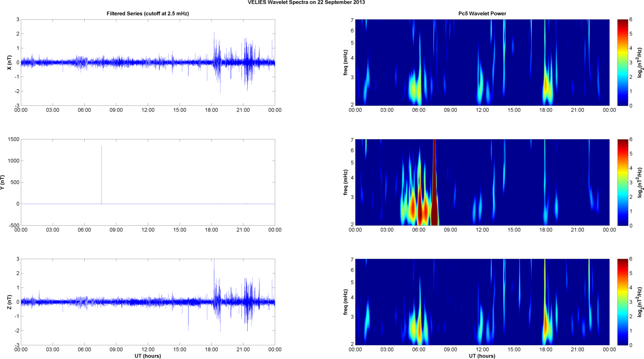Screen dimensions: 644x359
Task: Click '12:00' tick under Y series plot
Action: coord(148,230)
